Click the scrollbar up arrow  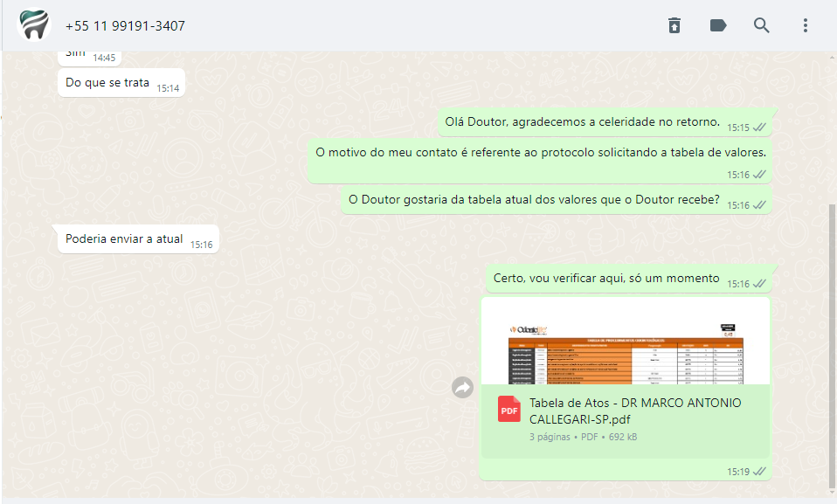[833, 56]
